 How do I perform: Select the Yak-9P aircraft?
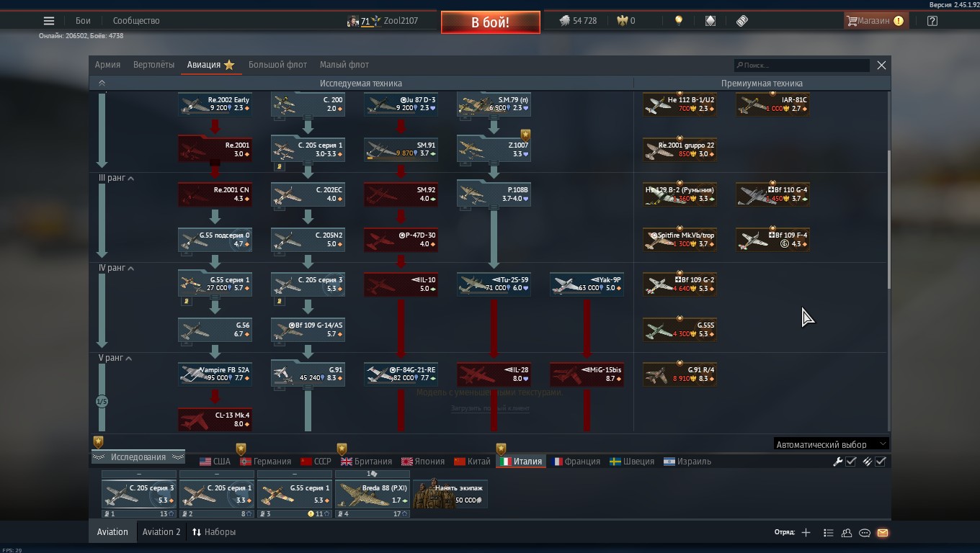pos(587,284)
